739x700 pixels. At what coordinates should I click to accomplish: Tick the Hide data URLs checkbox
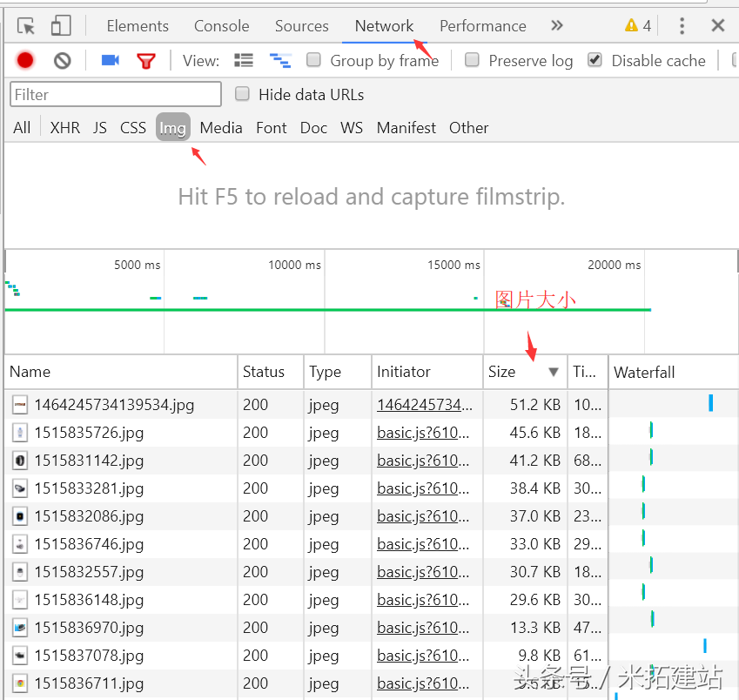pyautogui.click(x=243, y=94)
